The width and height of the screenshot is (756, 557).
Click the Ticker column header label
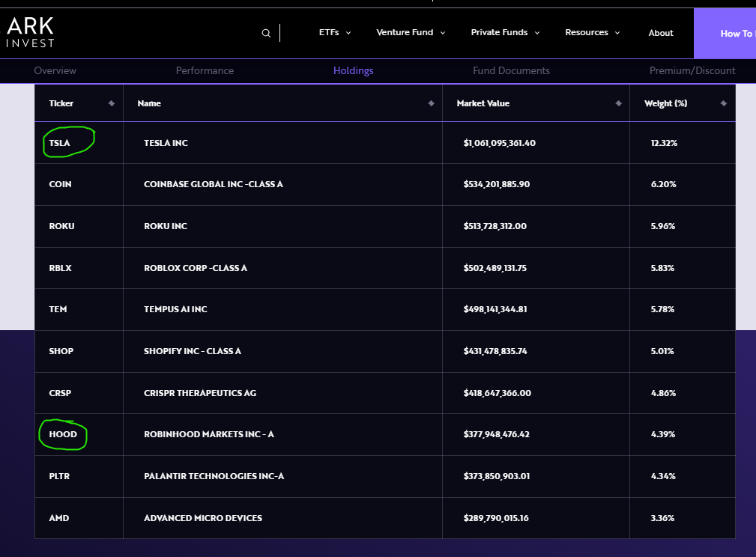click(x=61, y=103)
